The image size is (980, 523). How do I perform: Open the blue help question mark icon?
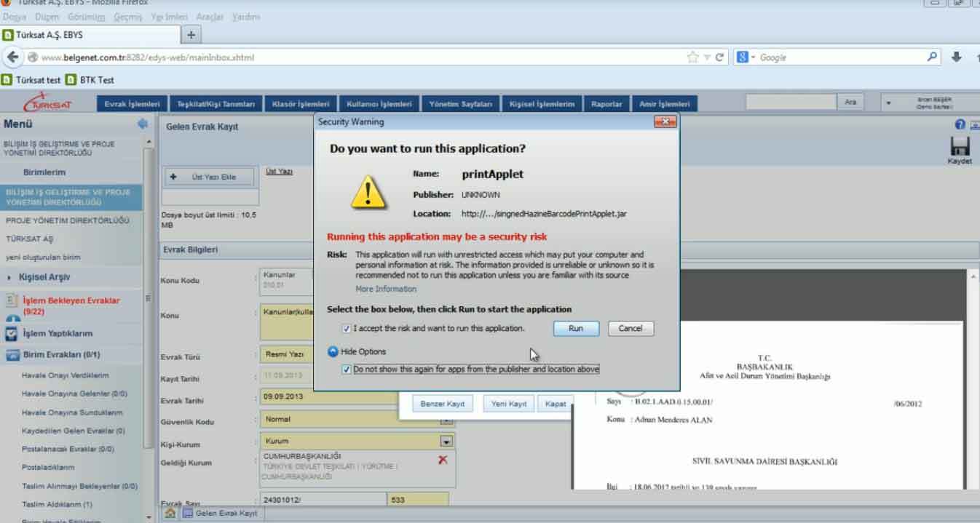pos(960,125)
